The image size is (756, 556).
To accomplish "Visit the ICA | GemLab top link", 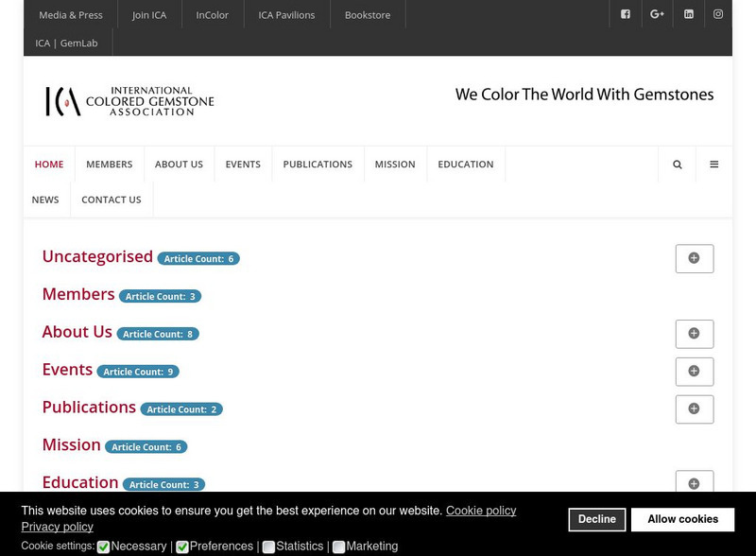I will [66, 43].
